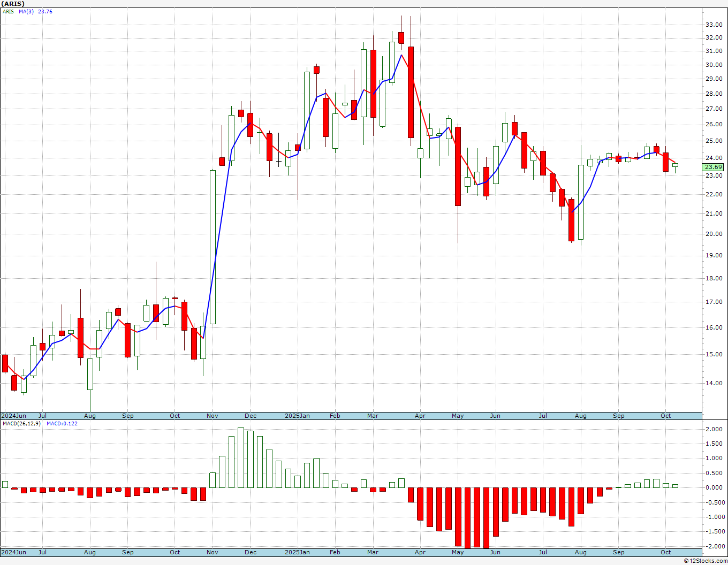This screenshot has height=565, width=728.
Task: Click the -1.000 MACD axis label
Action: pos(714,517)
